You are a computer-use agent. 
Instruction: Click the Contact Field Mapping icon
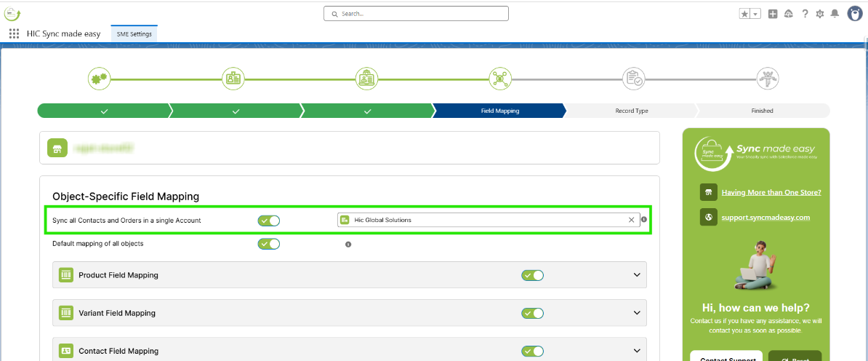click(x=66, y=351)
